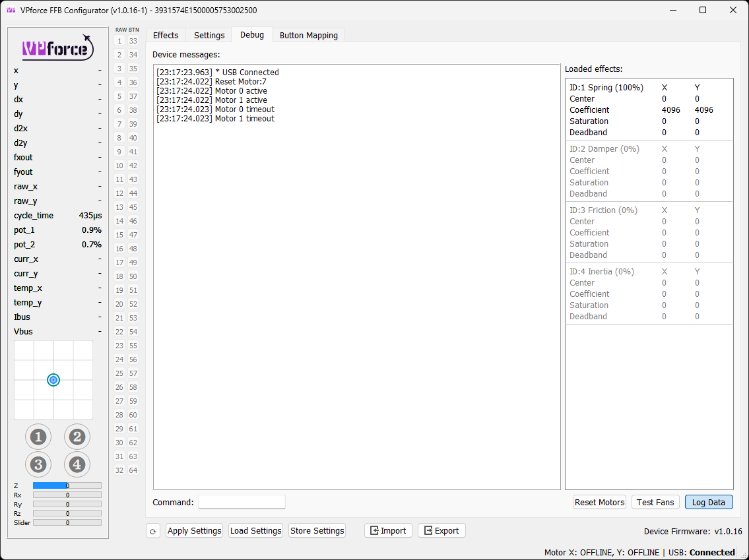Click the pot_2 value 0.7%
The height and width of the screenshot is (560, 749).
tap(92, 245)
